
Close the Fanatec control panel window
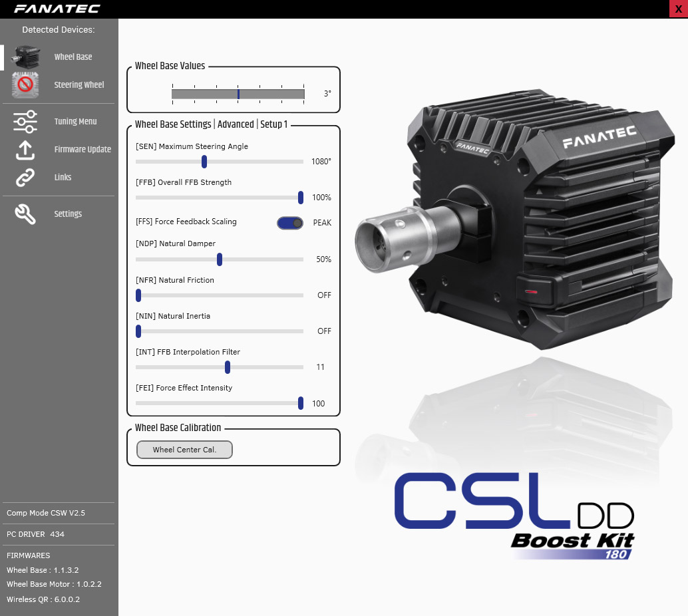[x=678, y=9]
